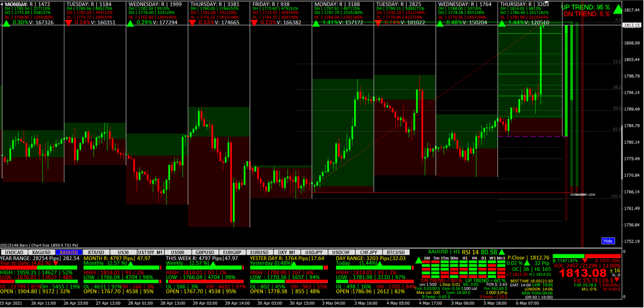Select the 30m timeframe column
The width and height of the screenshot is (644, 308).
point(454,258)
